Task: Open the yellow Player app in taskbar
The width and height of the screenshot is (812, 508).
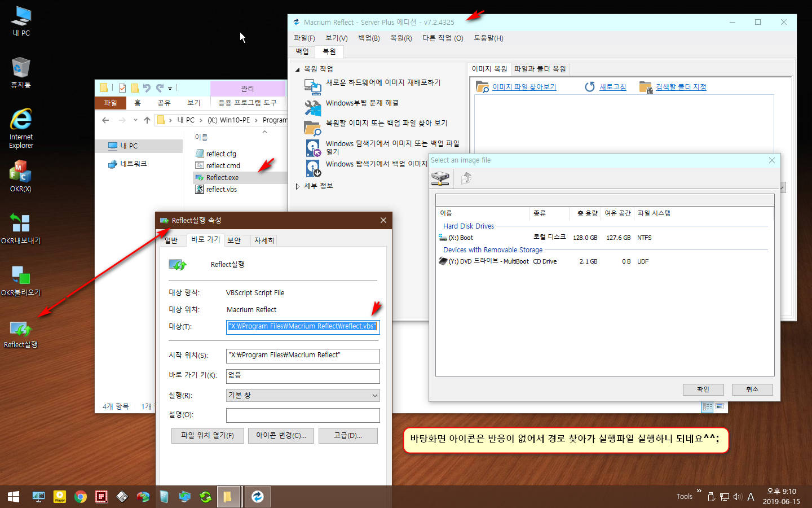Action: coord(60,497)
